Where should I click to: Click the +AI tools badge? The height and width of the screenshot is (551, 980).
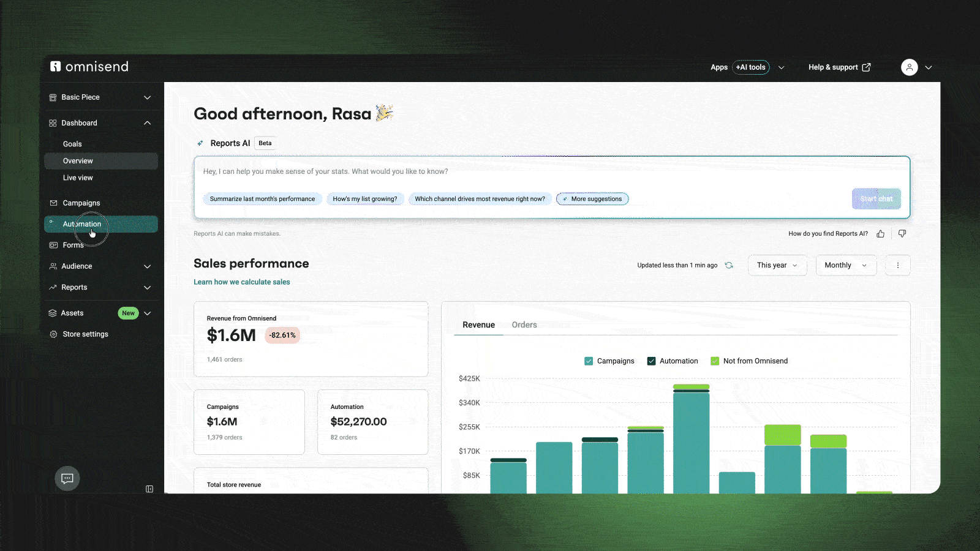click(x=751, y=67)
